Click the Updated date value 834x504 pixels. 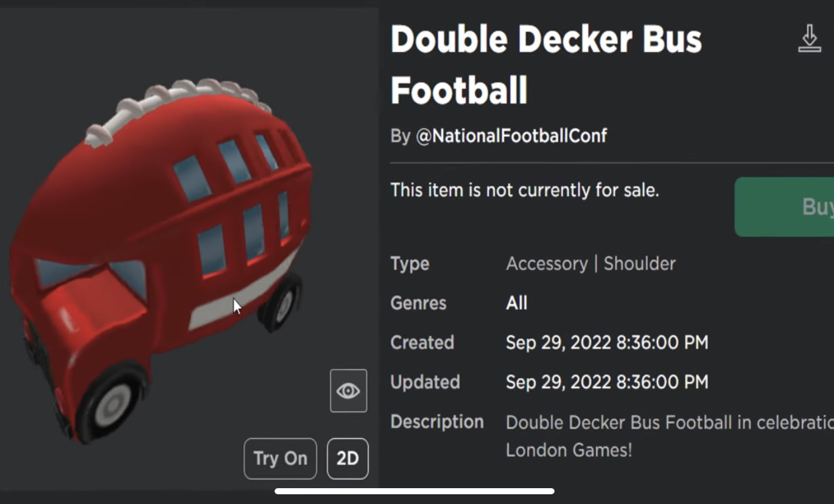607,382
